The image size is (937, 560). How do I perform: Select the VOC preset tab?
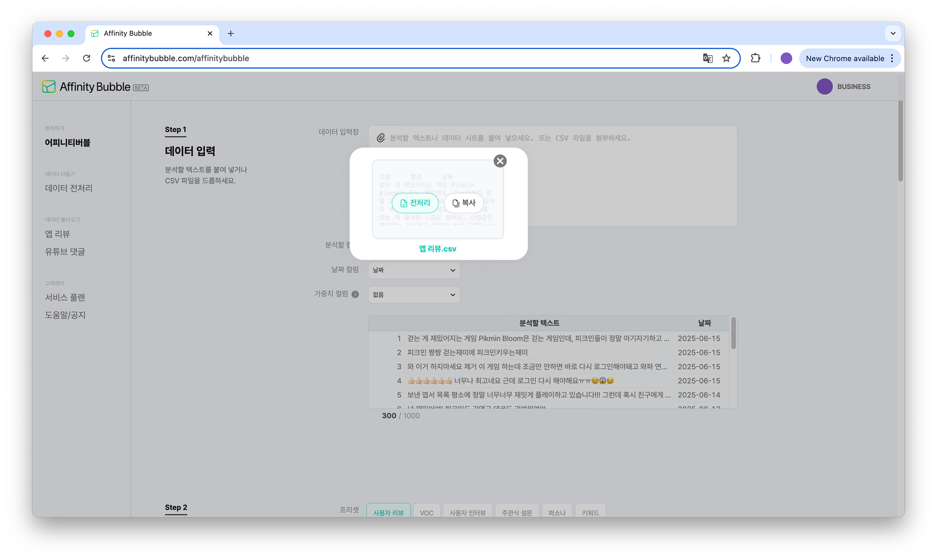[426, 512]
